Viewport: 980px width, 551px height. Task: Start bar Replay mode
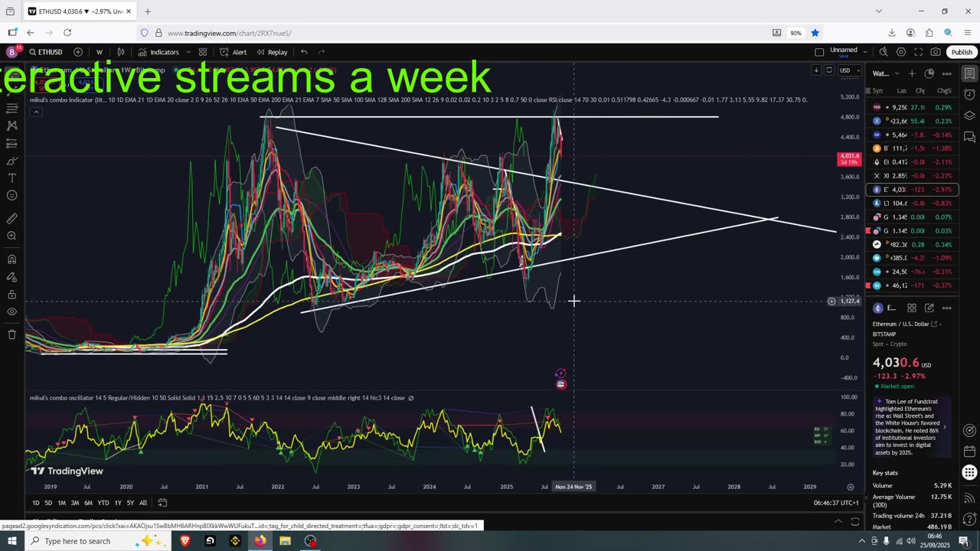(272, 52)
